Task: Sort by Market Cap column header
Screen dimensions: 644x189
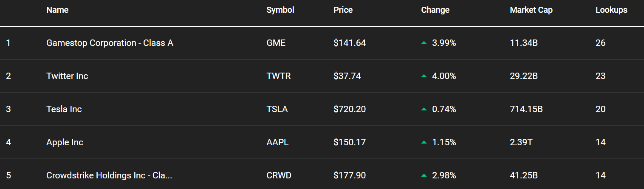Action: click(x=531, y=10)
